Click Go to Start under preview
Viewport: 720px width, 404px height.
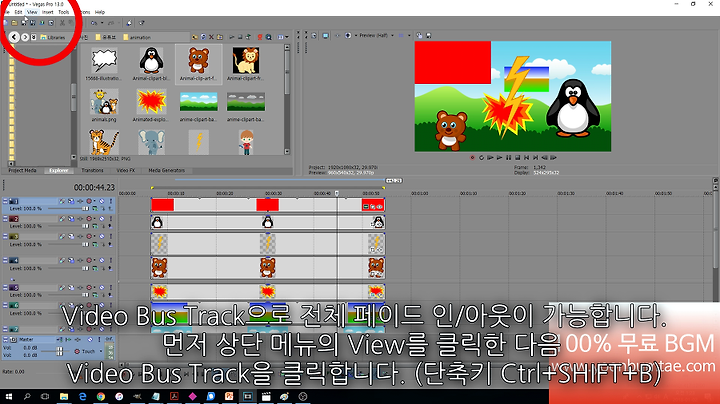[x=527, y=157]
